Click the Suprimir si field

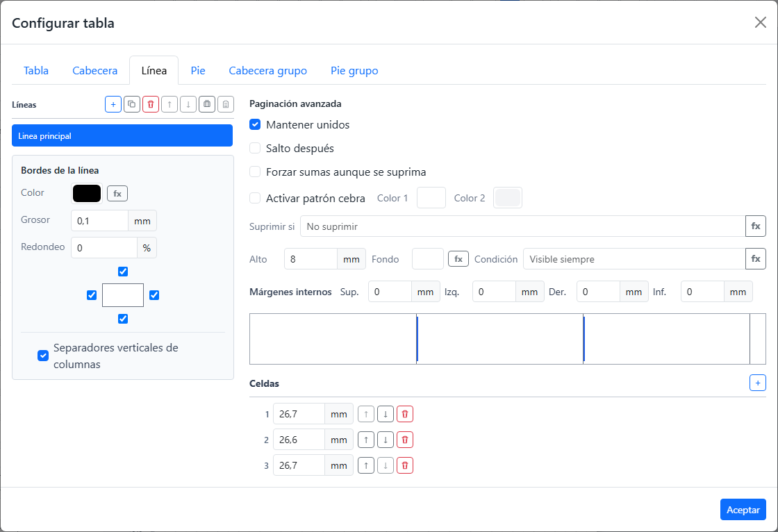pos(523,226)
